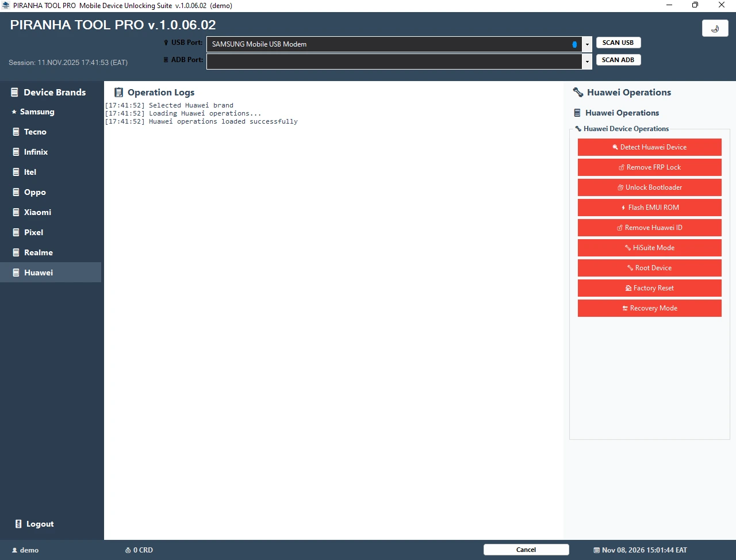Click the Operation Logs heading

click(155, 92)
